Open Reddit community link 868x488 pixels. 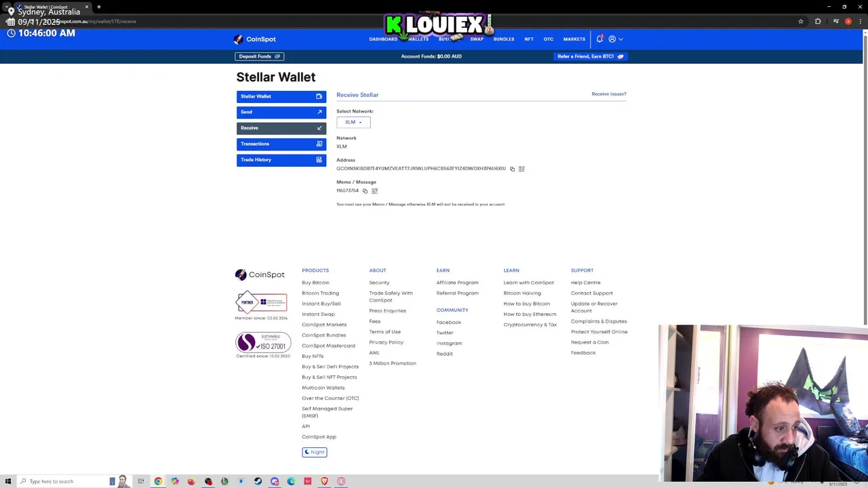pos(444,354)
